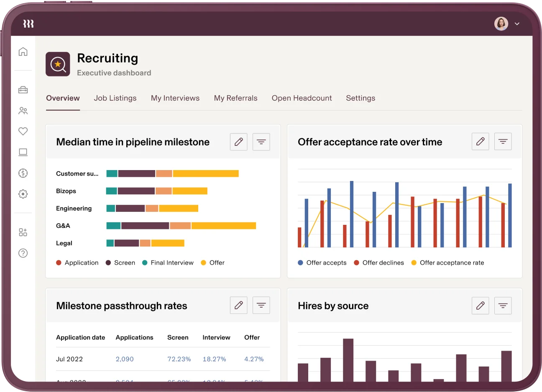Filter the Hires by source card

503,305
